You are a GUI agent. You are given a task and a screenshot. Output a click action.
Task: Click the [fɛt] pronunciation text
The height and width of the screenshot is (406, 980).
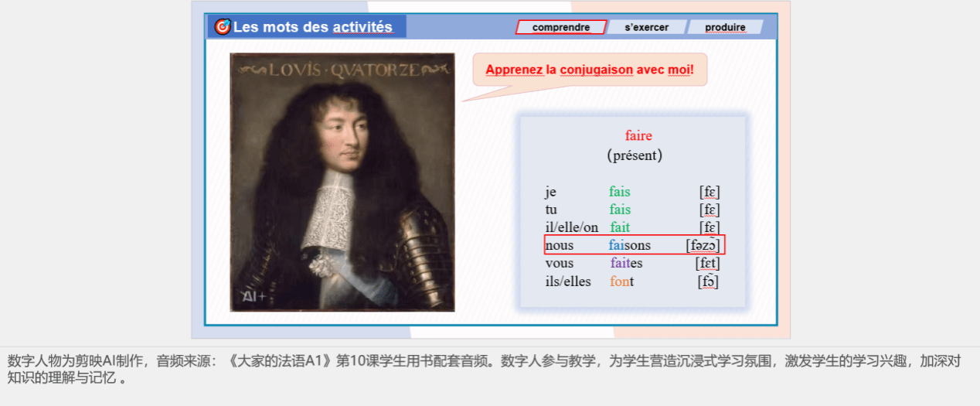pos(707,264)
